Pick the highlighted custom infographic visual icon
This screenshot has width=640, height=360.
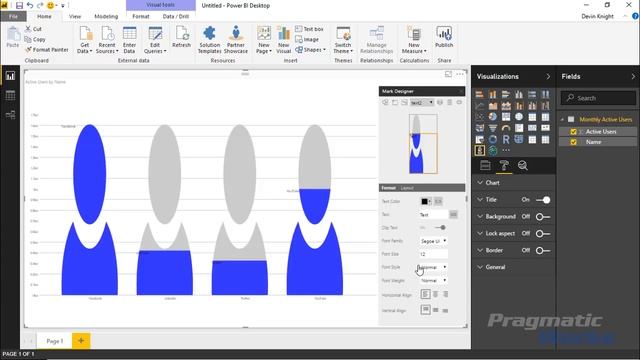(480, 151)
